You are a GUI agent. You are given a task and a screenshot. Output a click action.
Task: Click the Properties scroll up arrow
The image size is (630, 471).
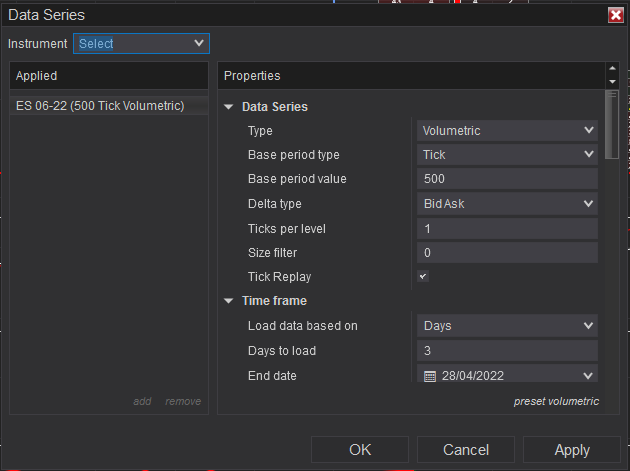(x=612, y=68)
